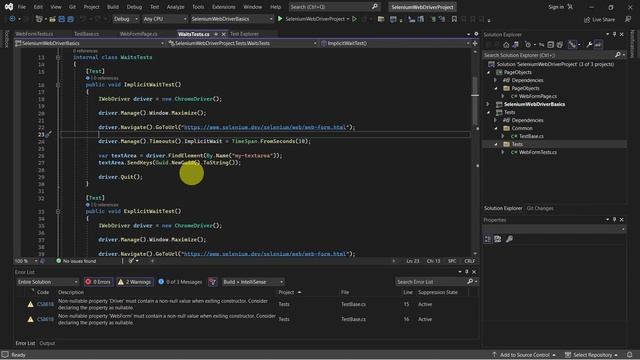Viewport: 640px width, 360px height.
Task: Expand SeleniumWebDriverBasics project node
Action: click(x=489, y=104)
